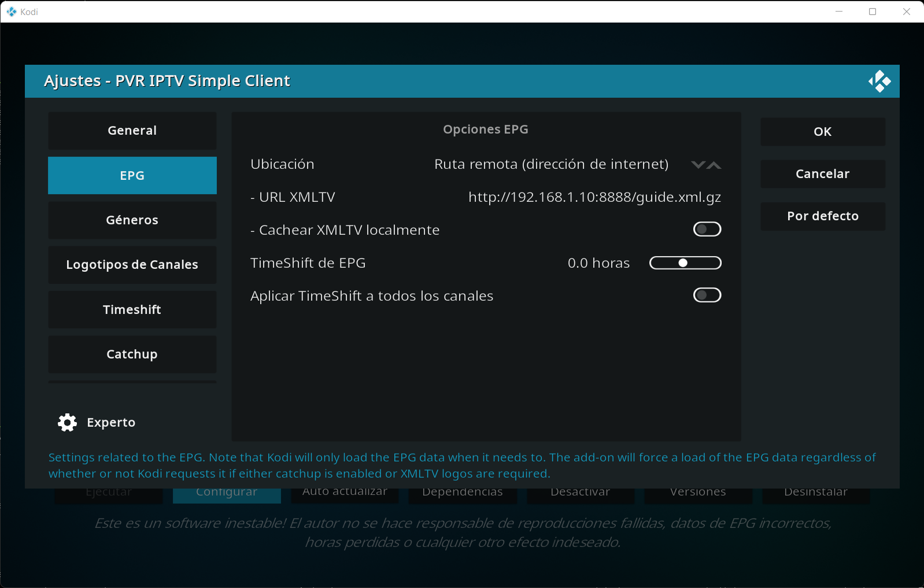Open the Catchup category

[132, 354]
